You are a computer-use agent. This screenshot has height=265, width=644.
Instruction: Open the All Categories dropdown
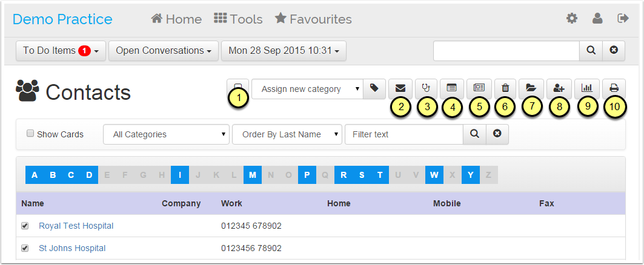(x=166, y=134)
